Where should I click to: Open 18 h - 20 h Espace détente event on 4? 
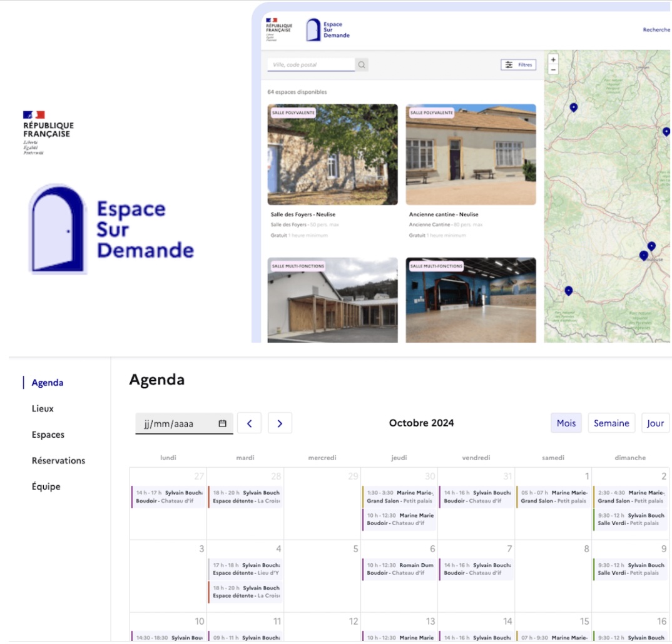[x=245, y=591]
